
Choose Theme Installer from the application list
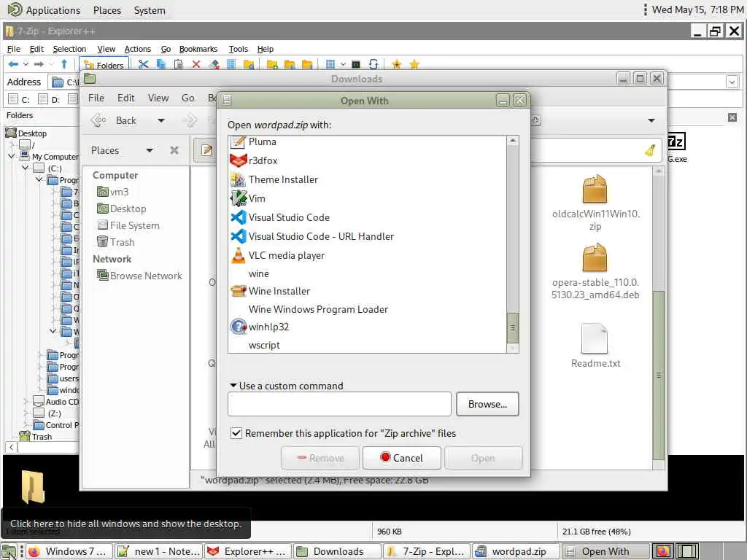pos(368,179)
